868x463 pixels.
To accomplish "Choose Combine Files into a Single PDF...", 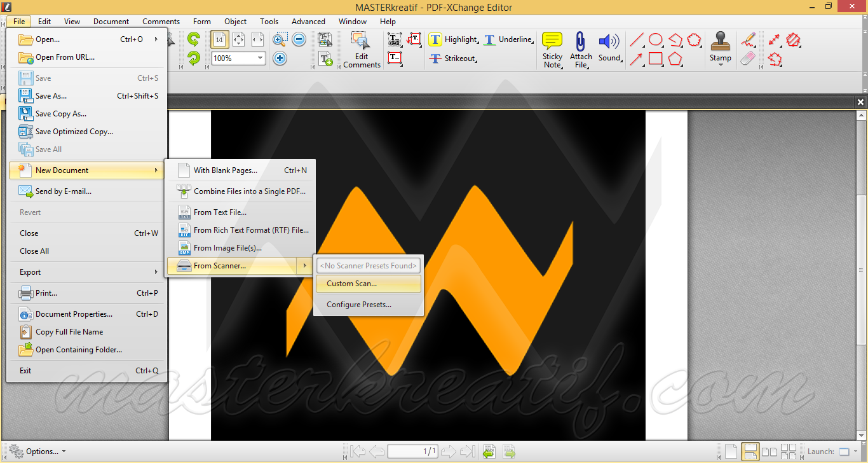I will 240,191.
